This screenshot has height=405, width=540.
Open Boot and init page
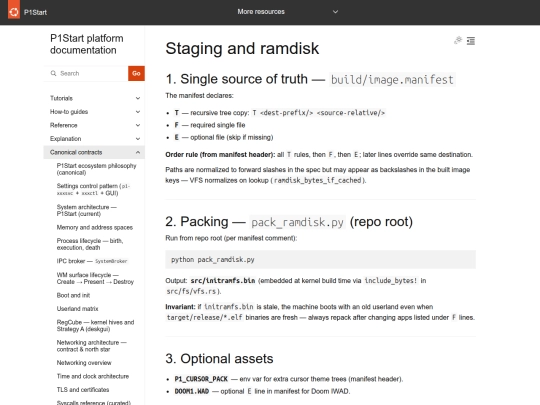[x=73, y=295]
